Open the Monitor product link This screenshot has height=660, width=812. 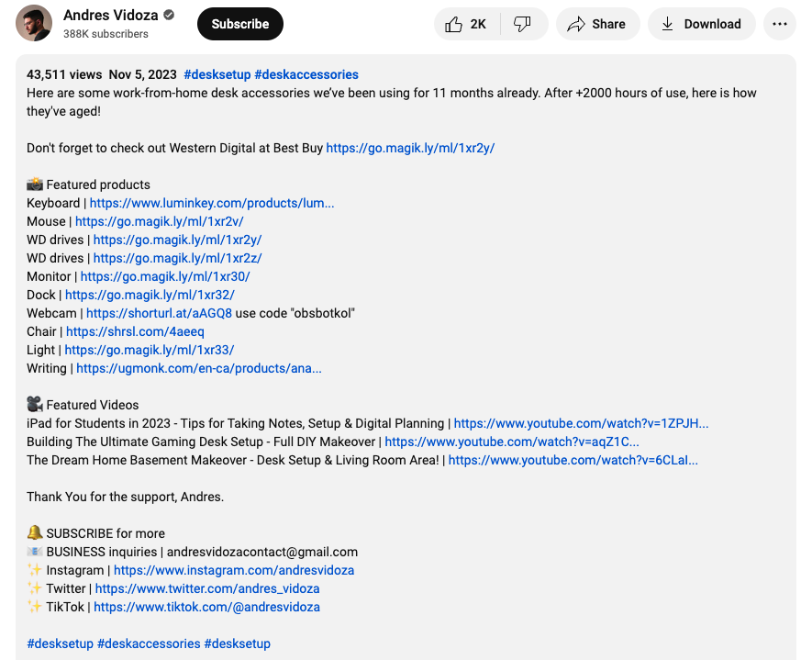point(164,276)
